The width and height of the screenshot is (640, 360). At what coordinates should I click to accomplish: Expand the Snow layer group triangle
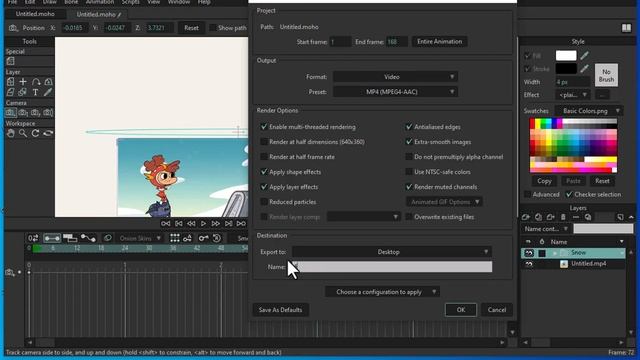[555, 253]
